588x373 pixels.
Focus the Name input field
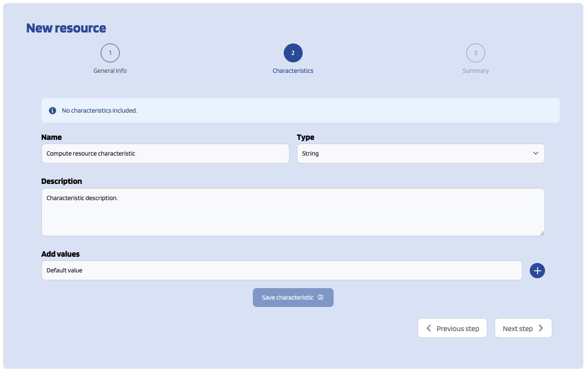pos(165,153)
